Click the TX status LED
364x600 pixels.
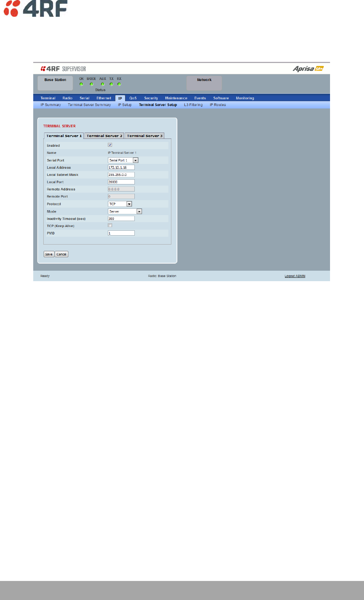click(x=111, y=84)
